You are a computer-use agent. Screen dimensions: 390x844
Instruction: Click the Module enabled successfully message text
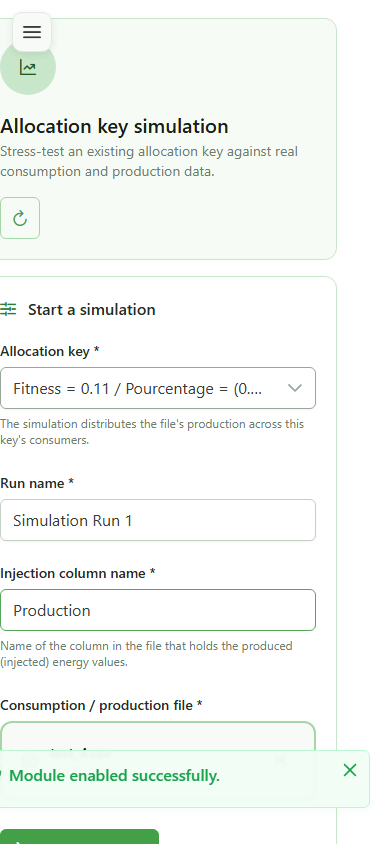click(x=115, y=776)
